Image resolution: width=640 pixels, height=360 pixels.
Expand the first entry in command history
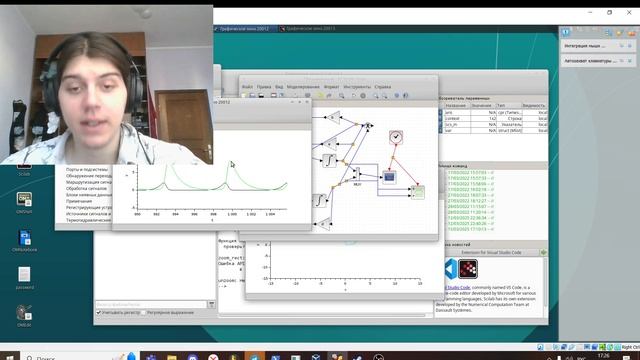click(x=446, y=173)
